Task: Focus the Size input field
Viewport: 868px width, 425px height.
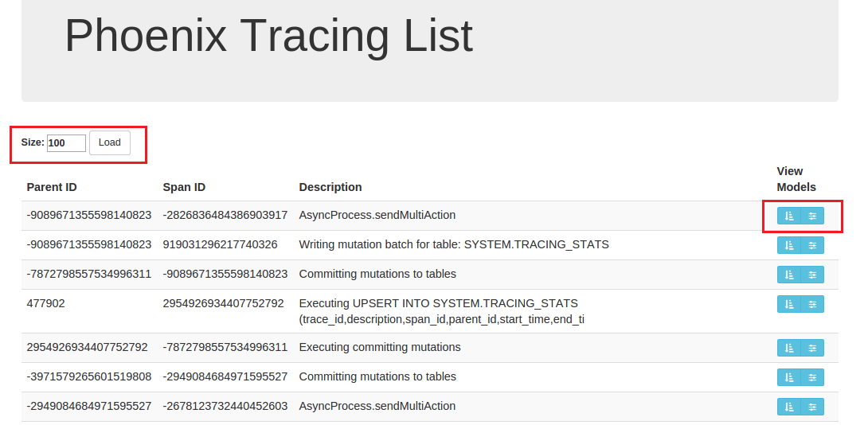Action: pos(66,143)
